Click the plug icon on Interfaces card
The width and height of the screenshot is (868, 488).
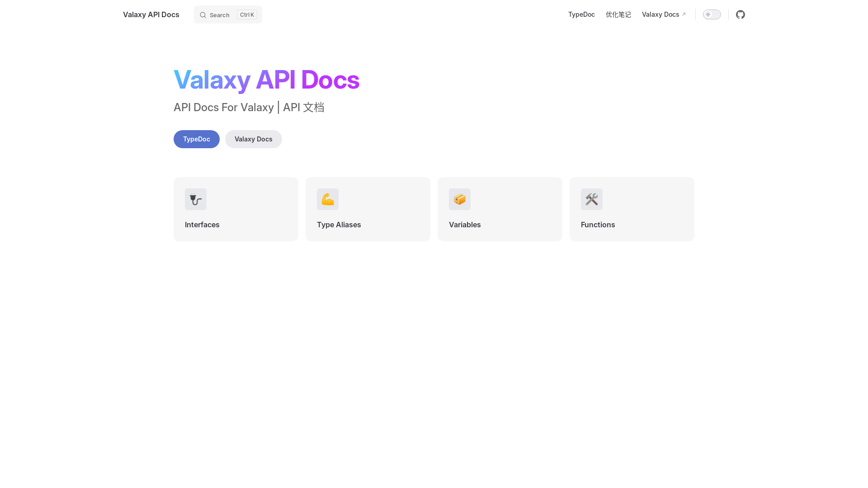196,199
